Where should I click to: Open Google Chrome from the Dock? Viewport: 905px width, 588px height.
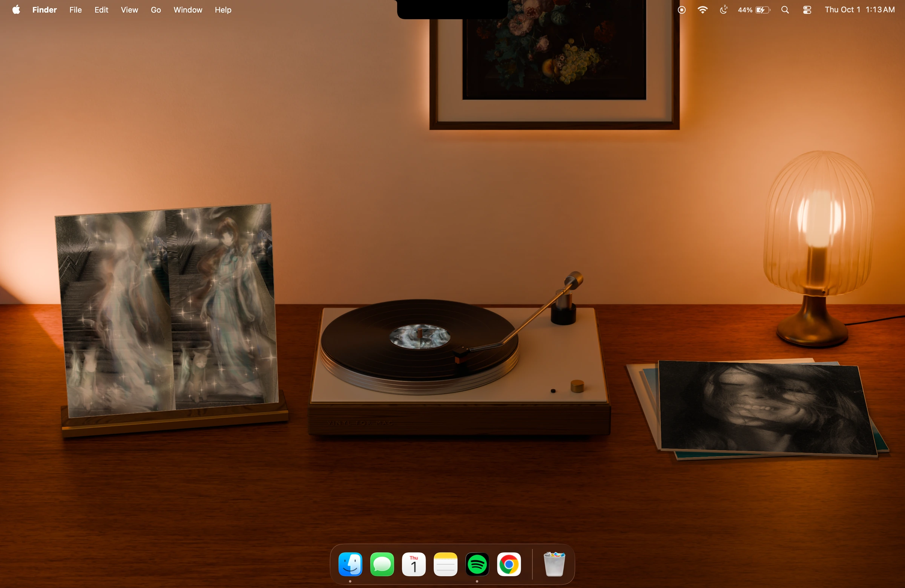coord(509,564)
